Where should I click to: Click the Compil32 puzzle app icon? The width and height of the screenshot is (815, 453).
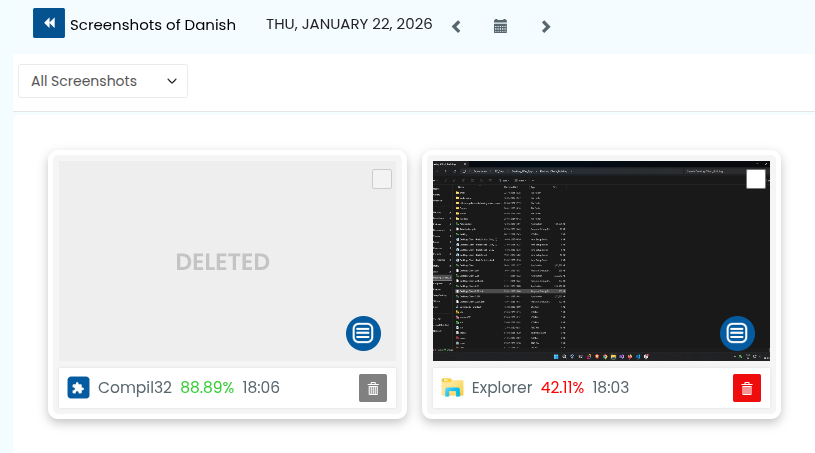point(79,388)
